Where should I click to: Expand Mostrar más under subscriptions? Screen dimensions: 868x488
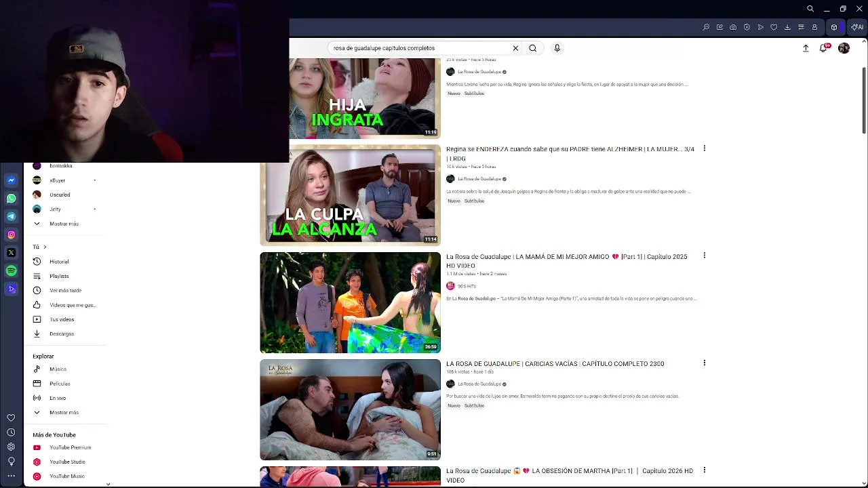[x=64, y=224]
